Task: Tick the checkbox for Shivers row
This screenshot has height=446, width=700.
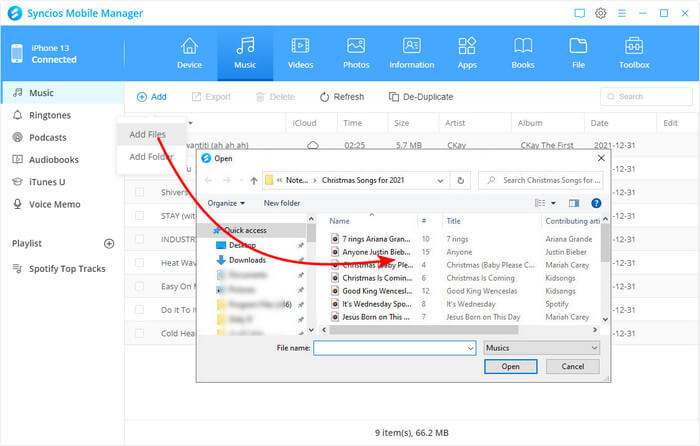Action: click(140, 191)
